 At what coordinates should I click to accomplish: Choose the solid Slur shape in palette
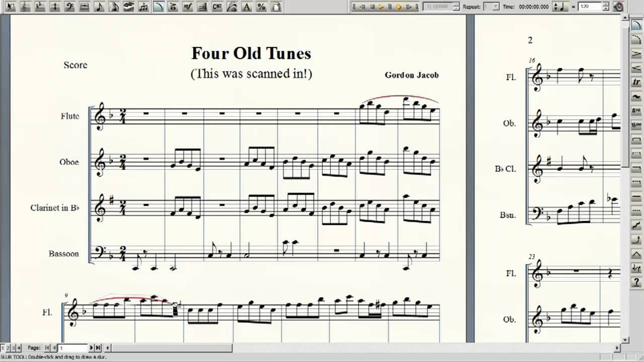(x=636, y=24)
